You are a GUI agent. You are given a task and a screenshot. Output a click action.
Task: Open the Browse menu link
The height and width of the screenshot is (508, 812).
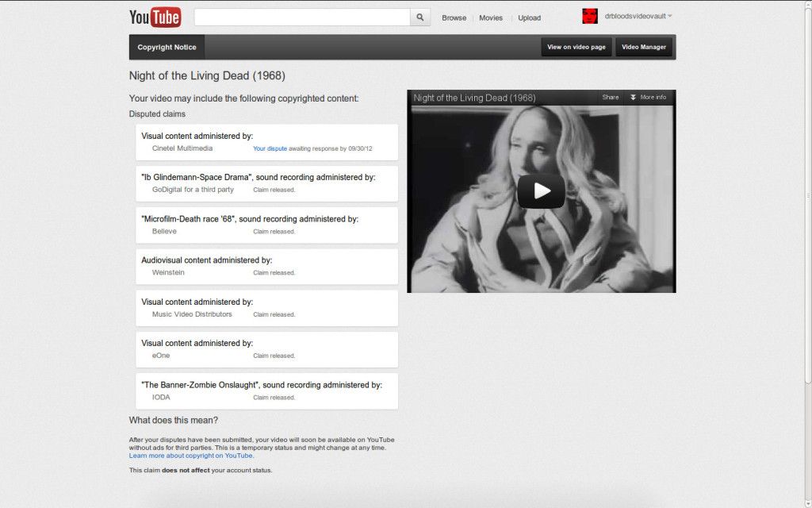coord(454,17)
